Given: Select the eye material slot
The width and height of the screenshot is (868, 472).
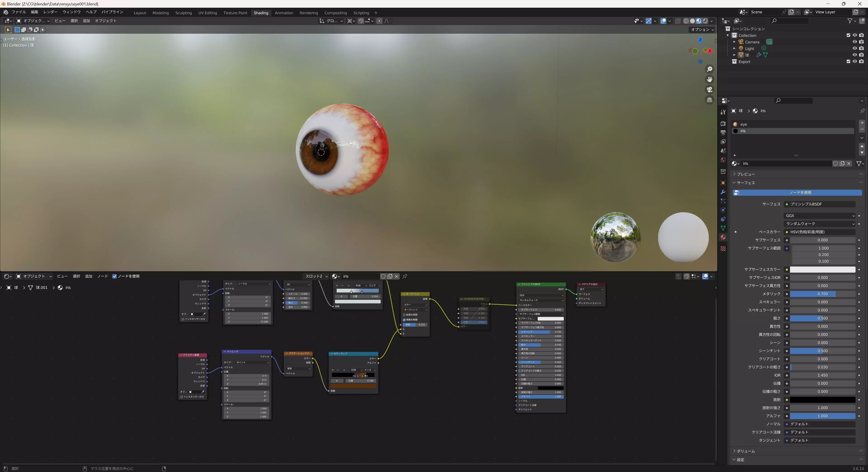Looking at the screenshot, I should point(793,124).
